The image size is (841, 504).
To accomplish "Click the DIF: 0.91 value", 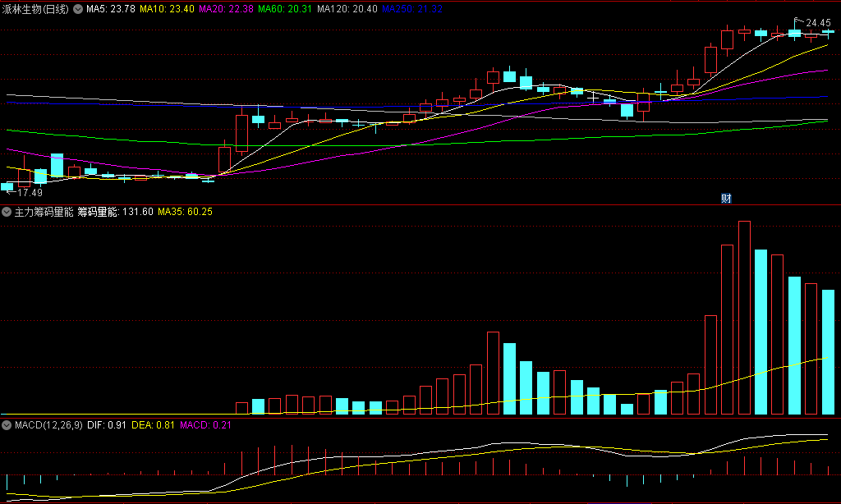I will (107, 425).
